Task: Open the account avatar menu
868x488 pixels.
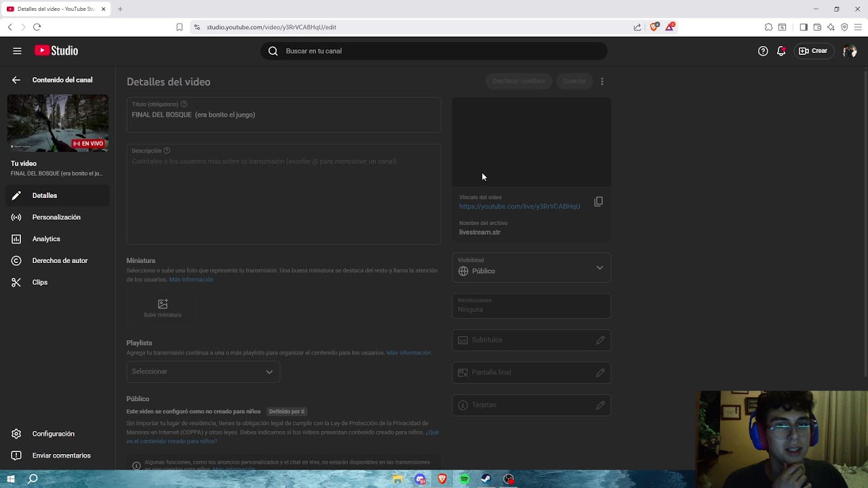Action: pyautogui.click(x=850, y=51)
